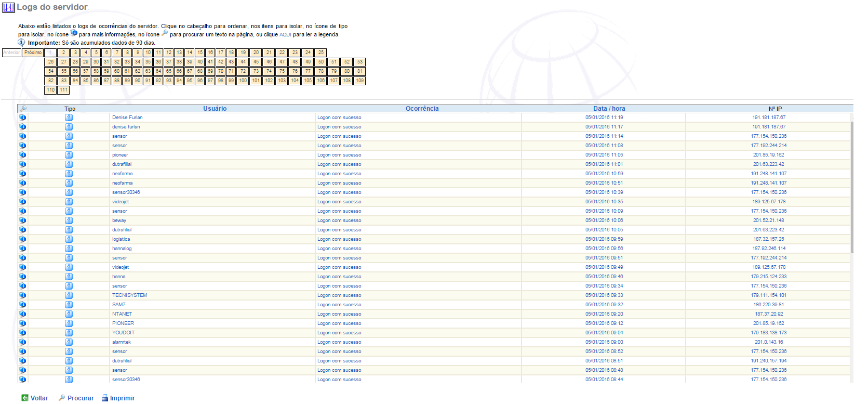
Task: Select page 50 in pagination grid
Action: (x=321, y=62)
